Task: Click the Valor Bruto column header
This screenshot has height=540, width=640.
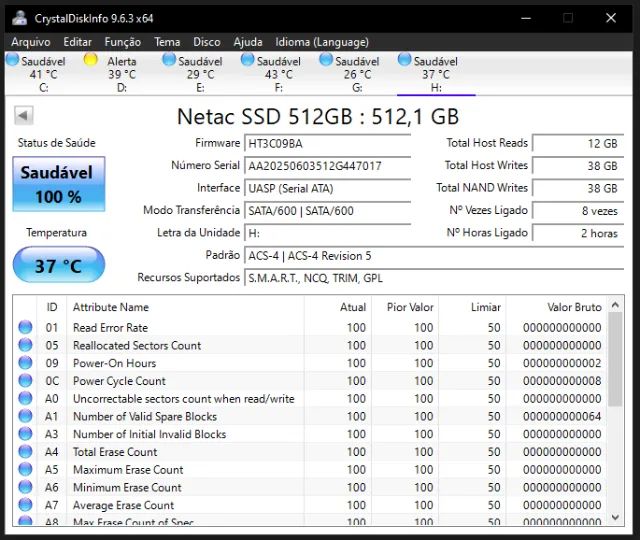Action: [x=557, y=307]
